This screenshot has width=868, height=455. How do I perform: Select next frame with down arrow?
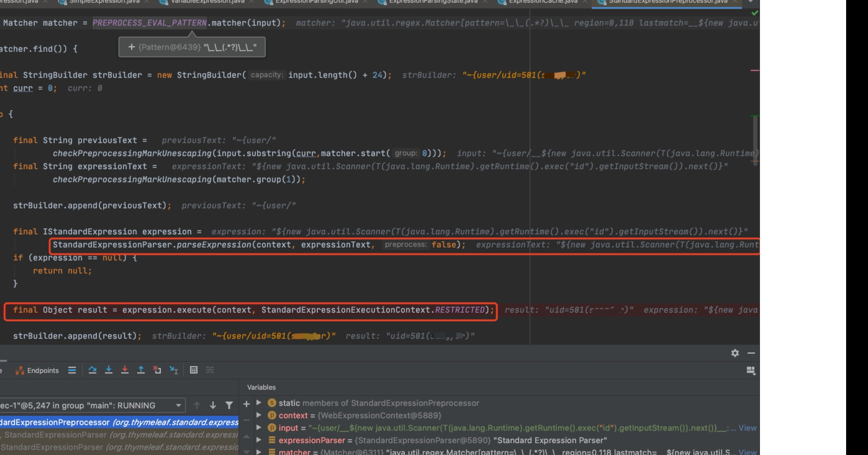click(x=212, y=405)
